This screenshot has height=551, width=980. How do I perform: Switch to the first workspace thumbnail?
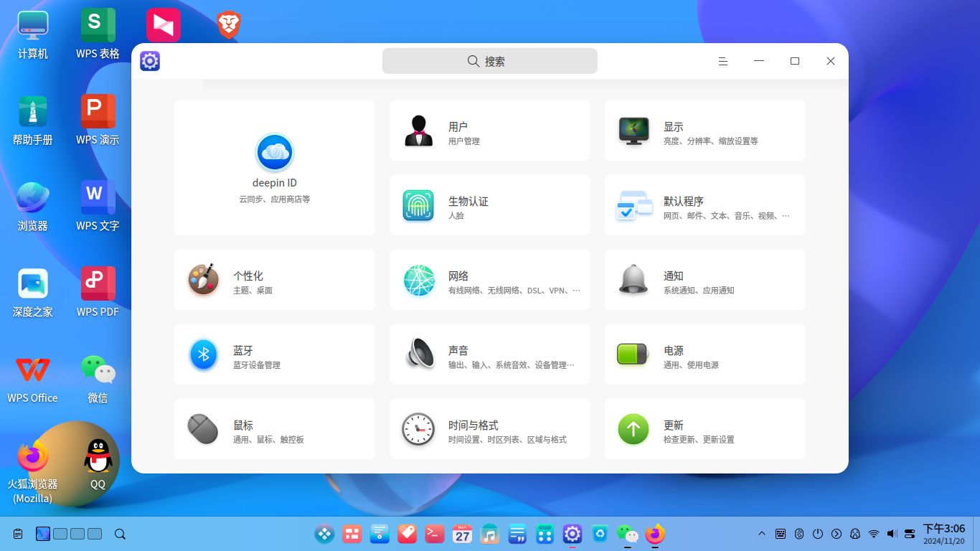(x=43, y=534)
